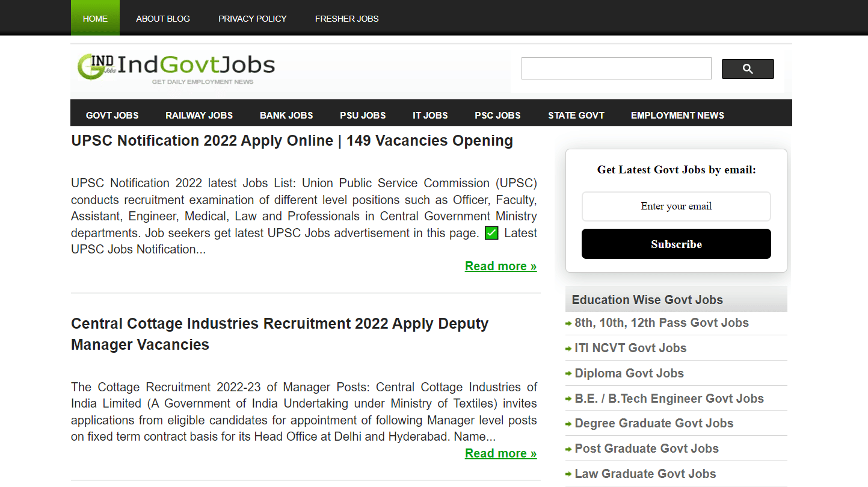Select IT JOBS in the navigation bar
This screenshot has height=487, width=868.
coord(430,115)
